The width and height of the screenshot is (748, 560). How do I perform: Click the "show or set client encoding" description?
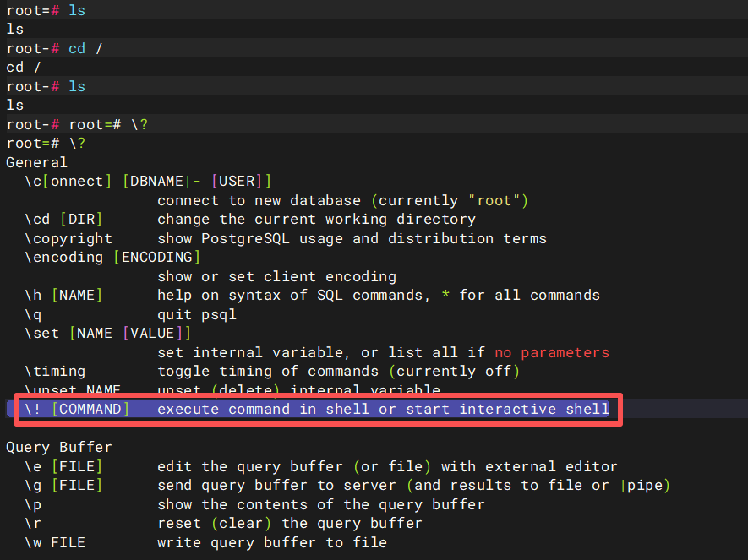coord(276,276)
